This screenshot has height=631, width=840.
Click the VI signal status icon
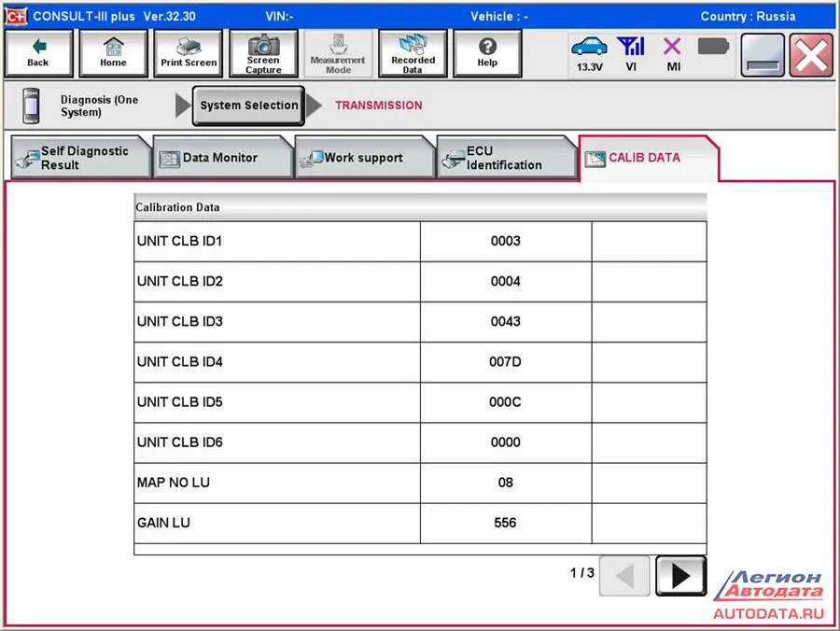pyautogui.click(x=631, y=53)
